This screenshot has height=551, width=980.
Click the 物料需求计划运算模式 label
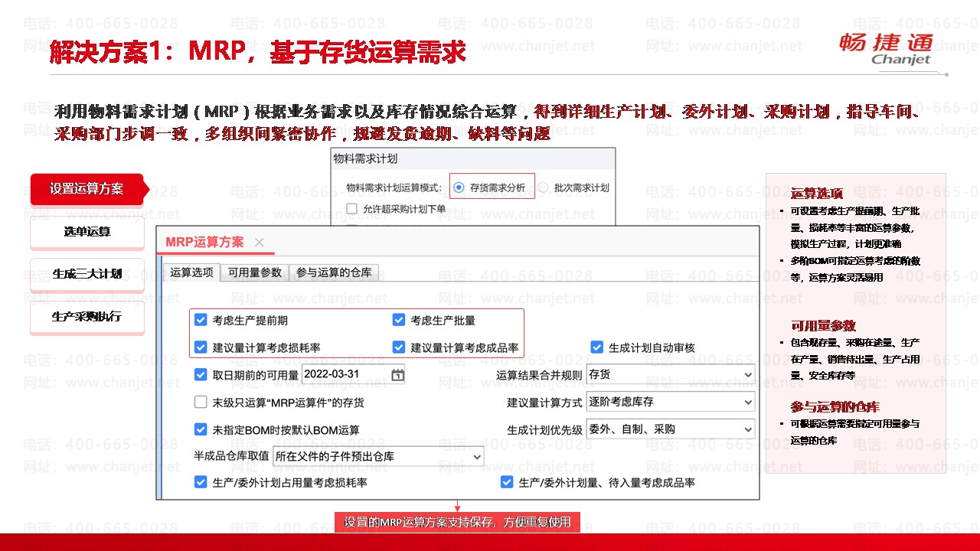click(x=395, y=187)
